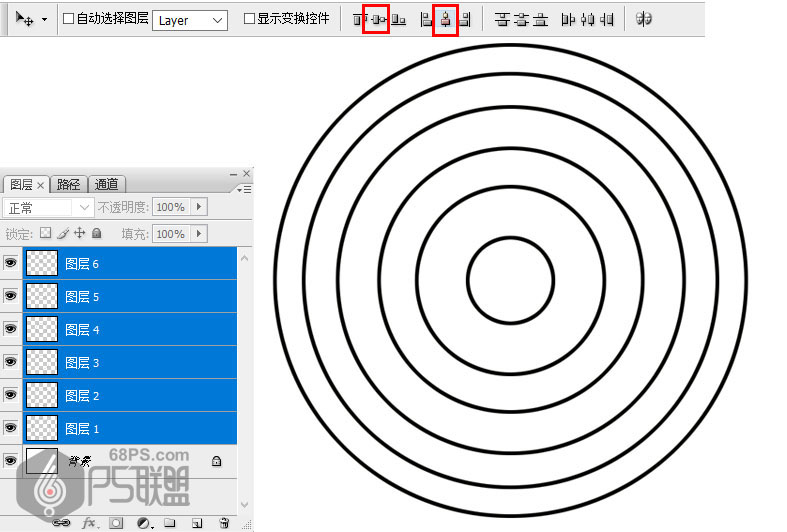Click the 背景 layer lock icon
Screen dimensions: 787x532
point(216,461)
